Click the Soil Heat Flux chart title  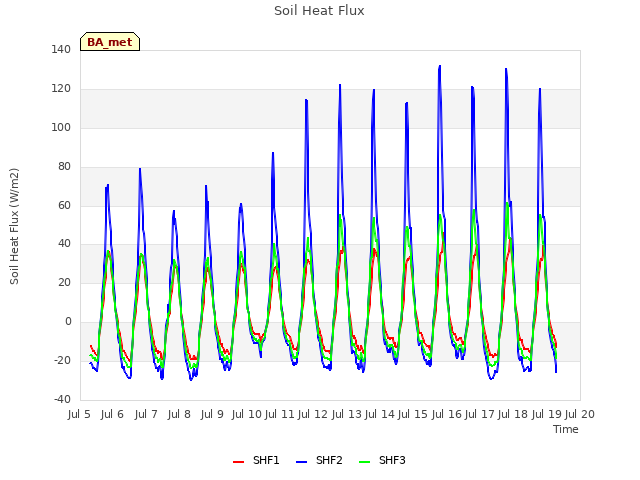(x=319, y=10)
